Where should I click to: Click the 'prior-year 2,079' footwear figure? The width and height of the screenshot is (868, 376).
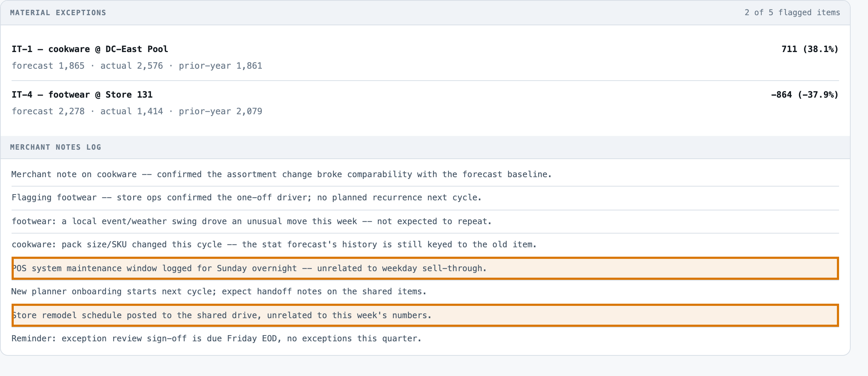coord(221,111)
